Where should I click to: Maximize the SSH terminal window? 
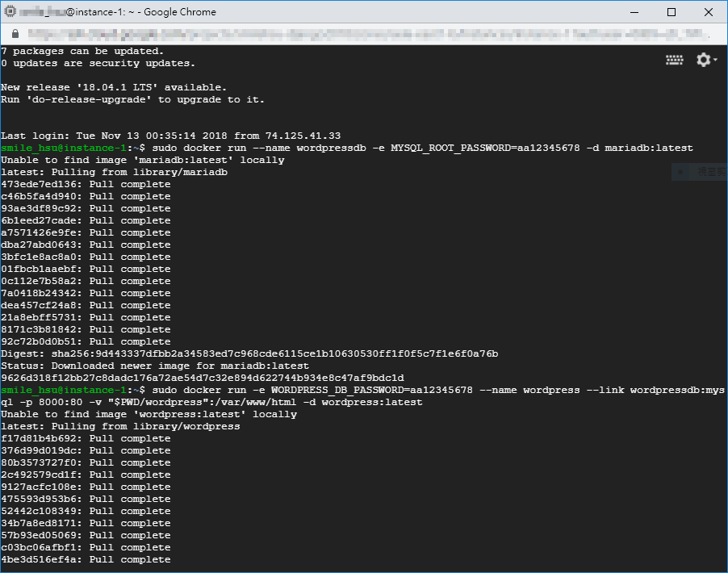(x=671, y=12)
